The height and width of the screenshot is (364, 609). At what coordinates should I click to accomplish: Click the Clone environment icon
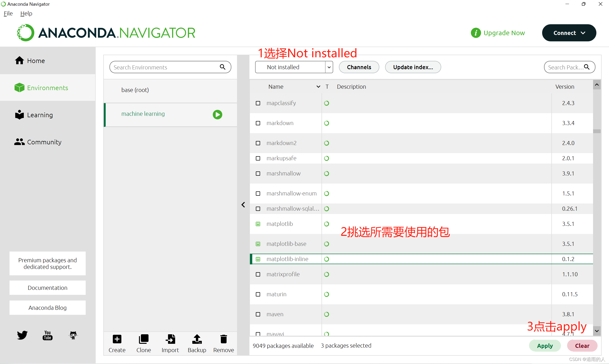coord(144,340)
